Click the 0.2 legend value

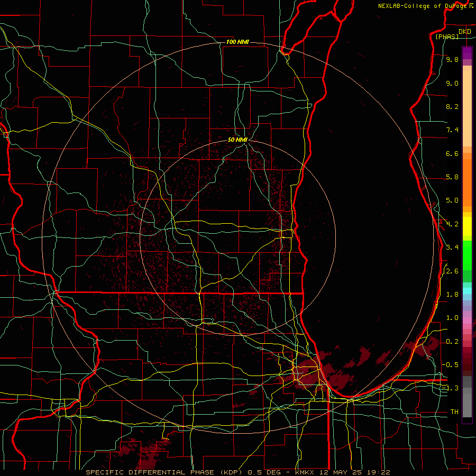pyautogui.click(x=452, y=342)
